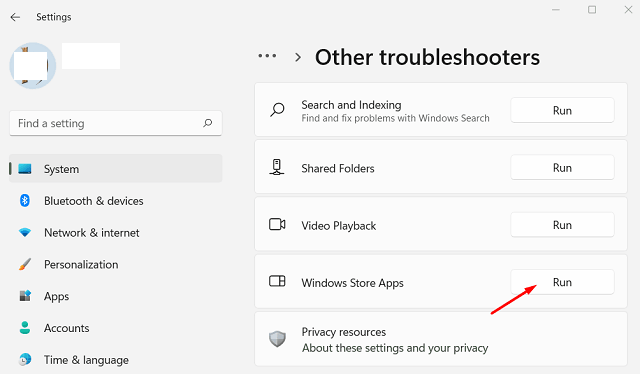This screenshot has height=374, width=640.
Task: Click the Bluetooth icon in sidebar
Action: (25, 200)
